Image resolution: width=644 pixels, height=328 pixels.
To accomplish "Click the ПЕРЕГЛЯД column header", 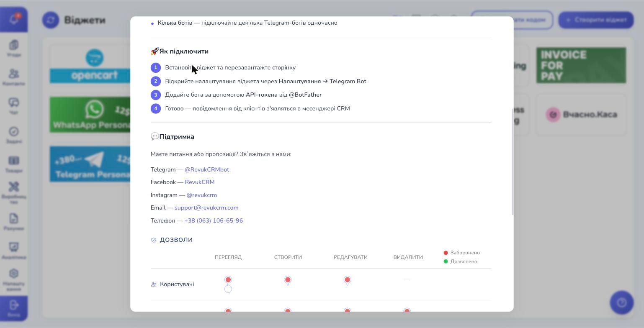I will click(x=228, y=257).
